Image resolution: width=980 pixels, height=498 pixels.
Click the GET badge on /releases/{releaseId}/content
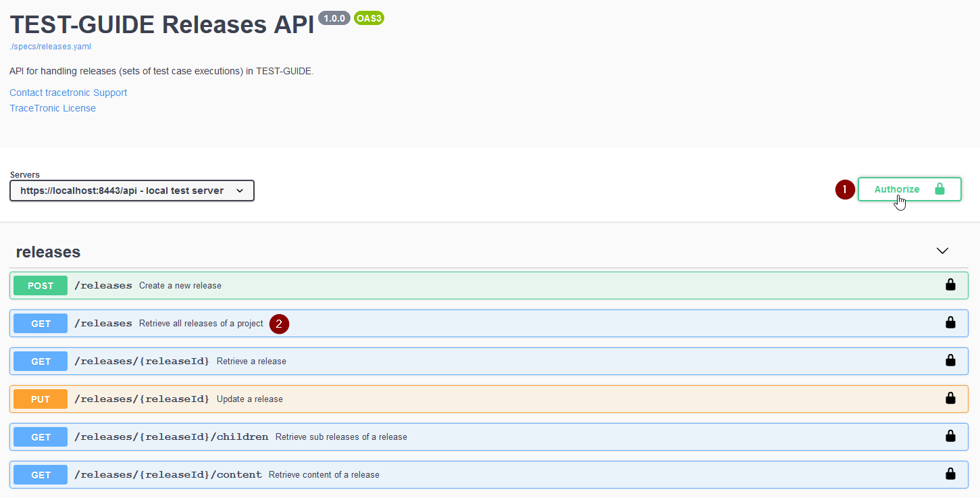tap(40, 474)
